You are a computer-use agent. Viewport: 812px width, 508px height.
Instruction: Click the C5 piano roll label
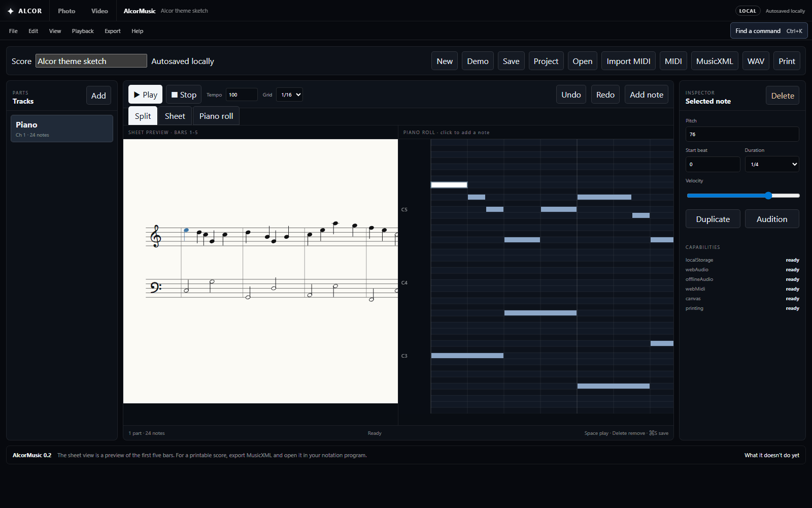pos(404,209)
